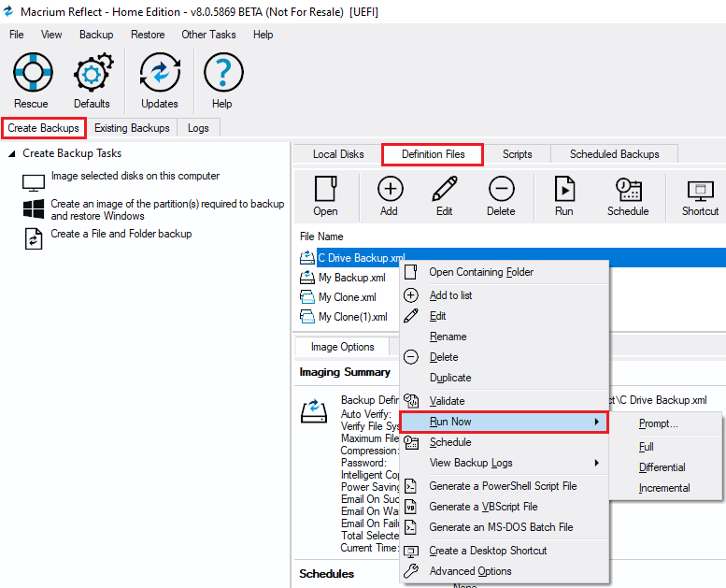Open the Help question mark icon
The image size is (726, 588).
click(223, 72)
